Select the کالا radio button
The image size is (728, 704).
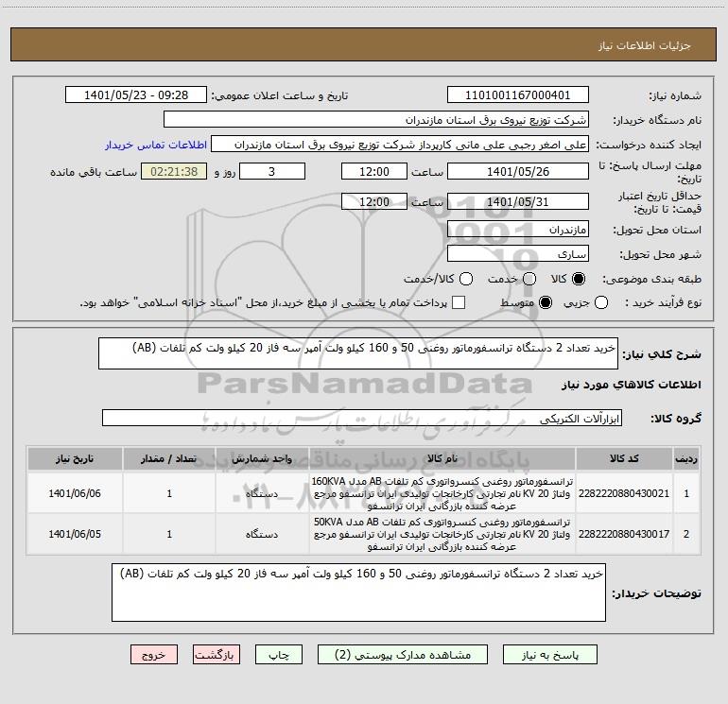tap(579, 279)
